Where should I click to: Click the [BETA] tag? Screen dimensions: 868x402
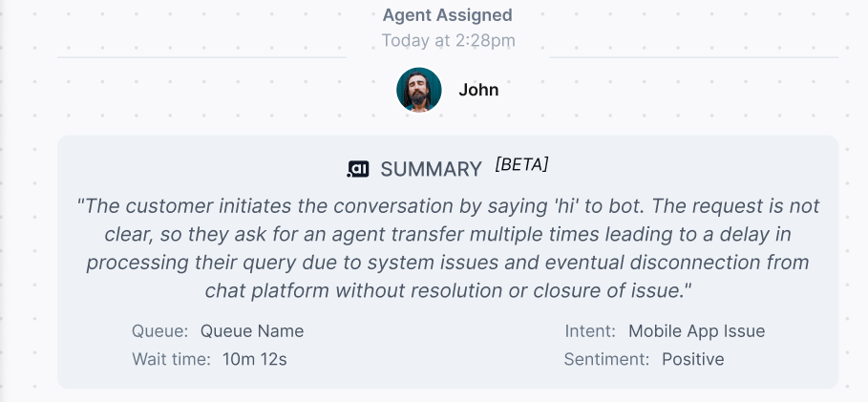tap(521, 164)
